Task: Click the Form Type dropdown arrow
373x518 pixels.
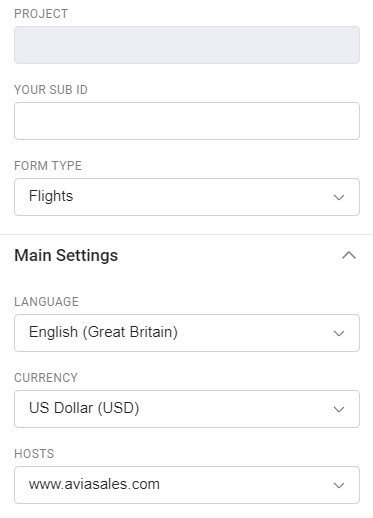Action: click(x=339, y=197)
